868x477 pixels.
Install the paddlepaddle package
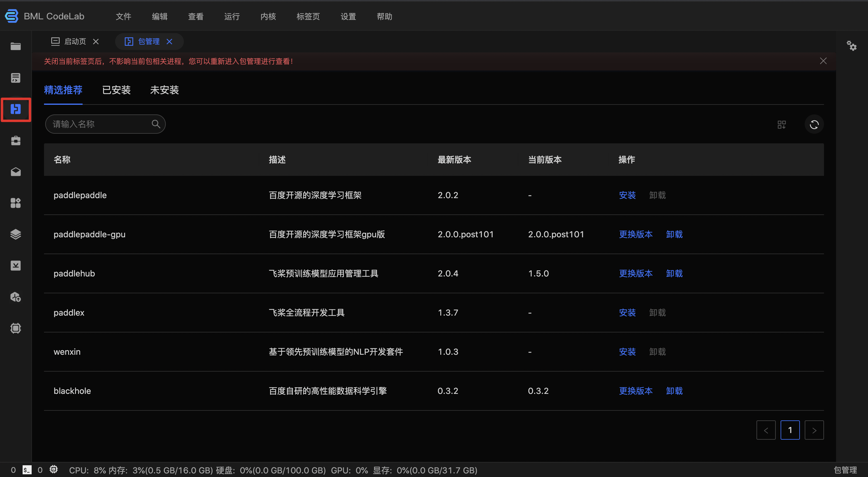click(627, 195)
